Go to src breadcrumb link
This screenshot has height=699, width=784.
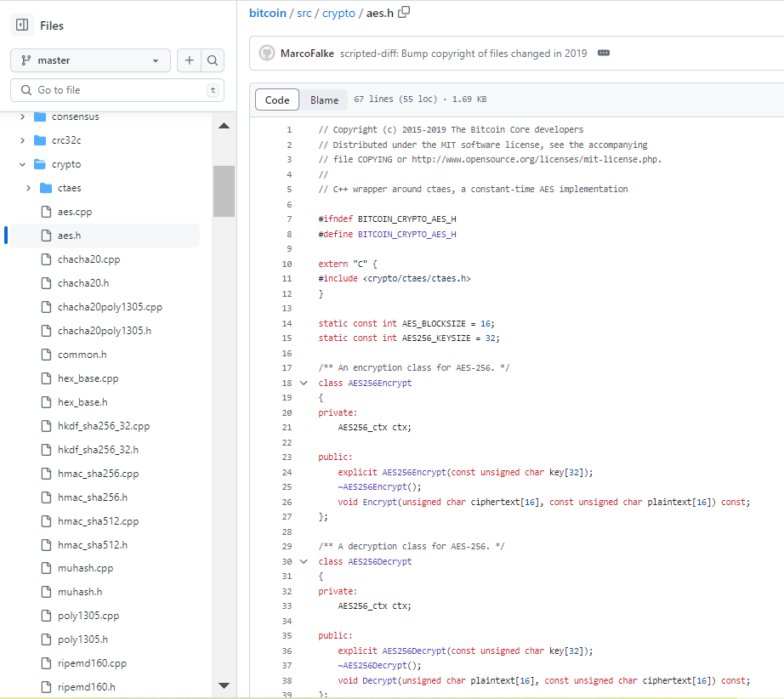tap(304, 13)
